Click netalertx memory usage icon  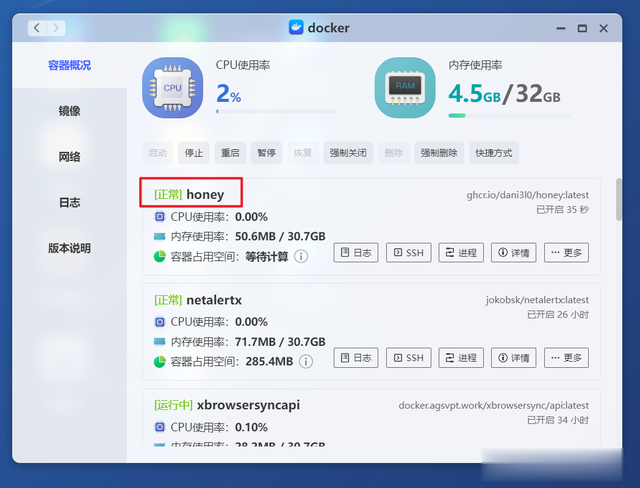coord(160,342)
